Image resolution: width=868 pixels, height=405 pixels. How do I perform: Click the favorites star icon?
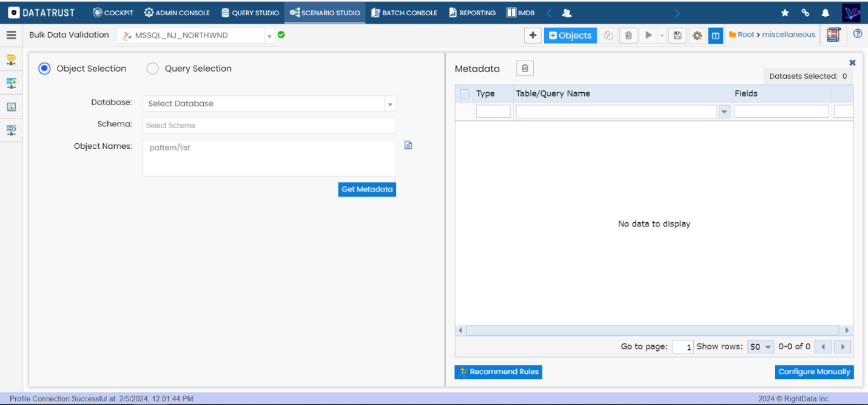point(785,13)
